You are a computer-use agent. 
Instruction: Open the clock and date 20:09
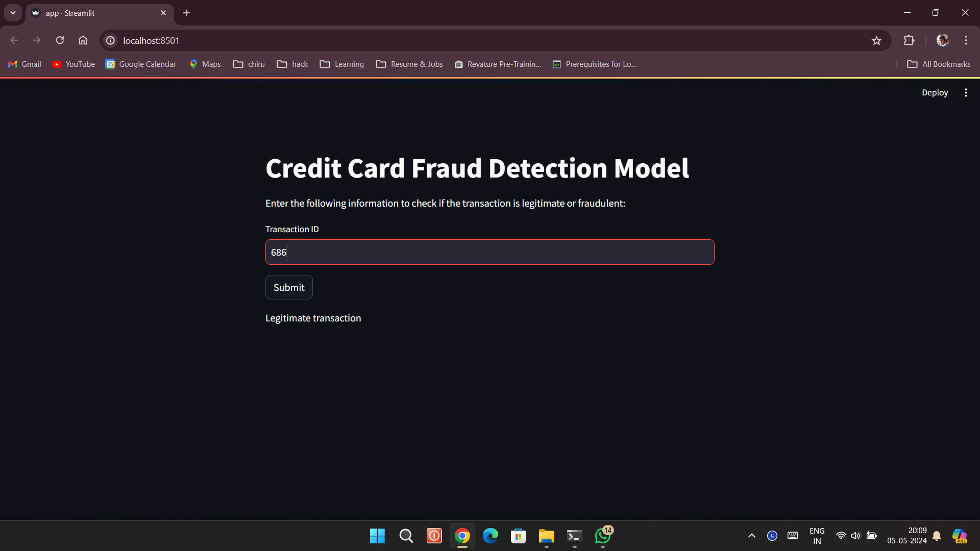coord(907,536)
